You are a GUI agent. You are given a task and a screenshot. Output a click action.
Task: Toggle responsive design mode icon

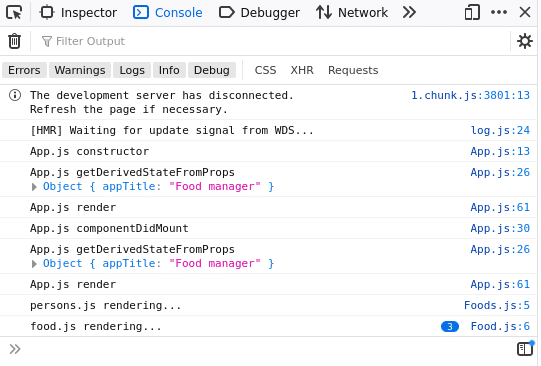[x=472, y=13]
